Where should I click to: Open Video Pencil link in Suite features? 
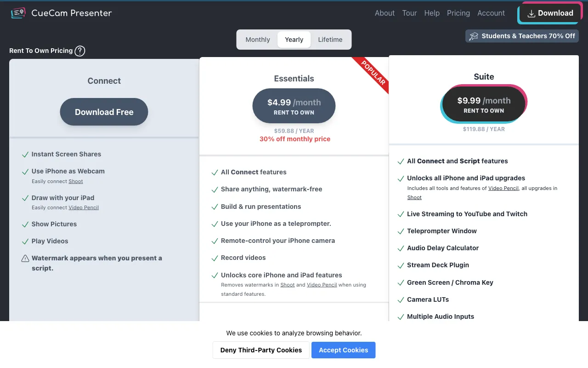tap(503, 188)
